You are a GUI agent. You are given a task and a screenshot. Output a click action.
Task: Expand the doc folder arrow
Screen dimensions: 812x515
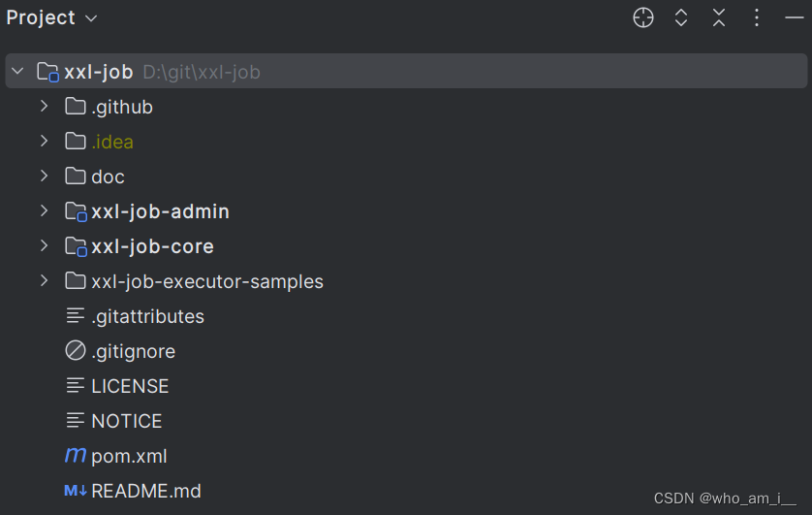[x=44, y=177]
